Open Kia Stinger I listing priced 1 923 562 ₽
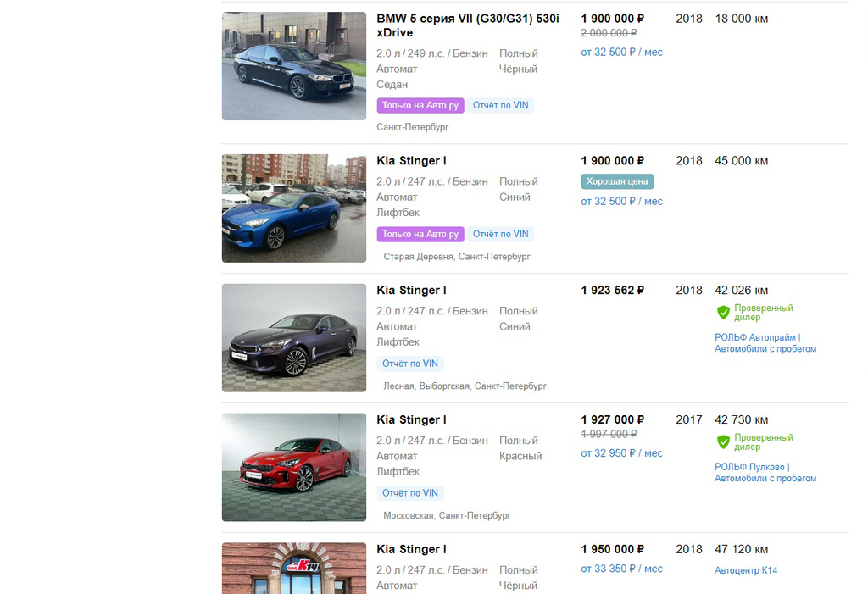The height and width of the screenshot is (594, 868). 411,290
